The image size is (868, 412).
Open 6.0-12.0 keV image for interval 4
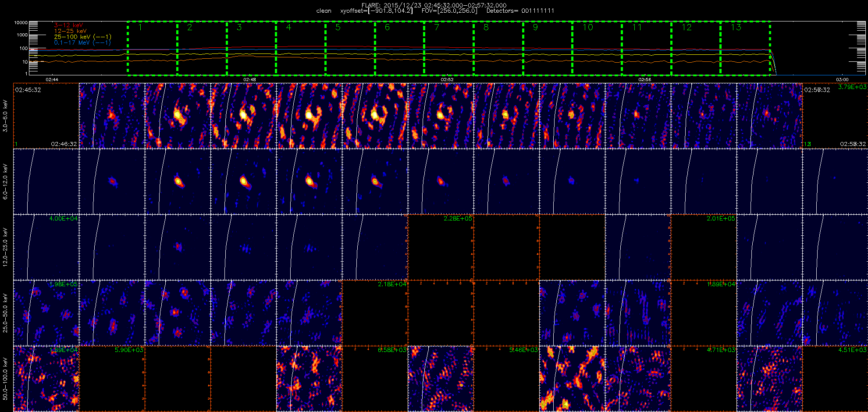(x=243, y=181)
